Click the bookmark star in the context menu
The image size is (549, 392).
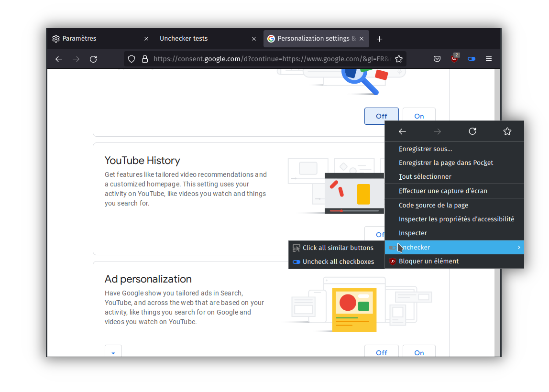tap(507, 131)
